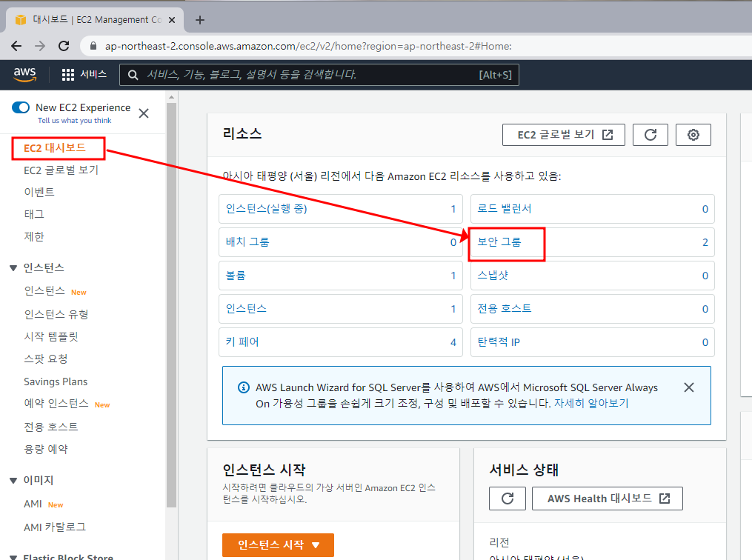Click the AWS Health 대시보드 refresh icon
The height and width of the screenshot is (560, 752).
[507, 498]
